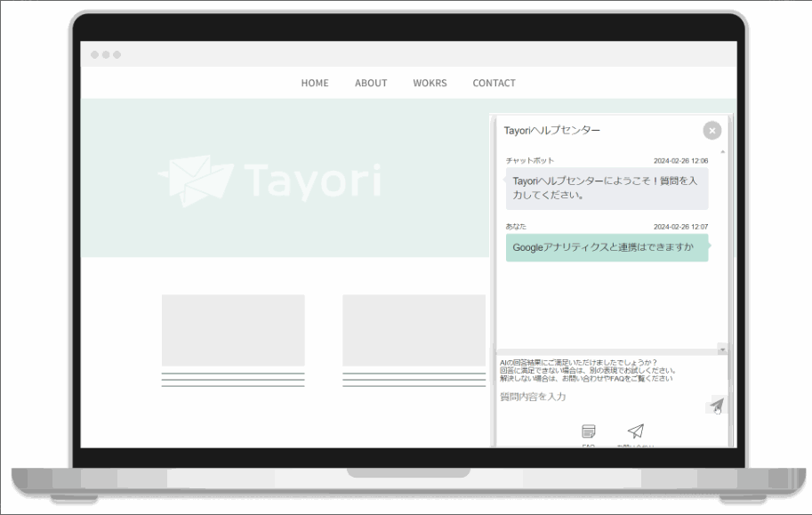This screenshot has height=515, width=812.
Task: Open the ABOUT menu item
Action: pos(371,83)
